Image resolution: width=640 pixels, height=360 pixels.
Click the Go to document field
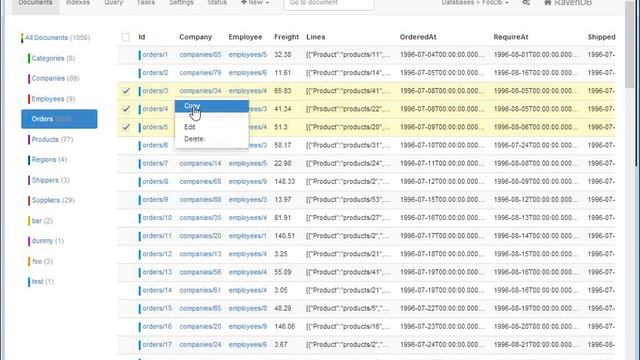pos(329,4)
